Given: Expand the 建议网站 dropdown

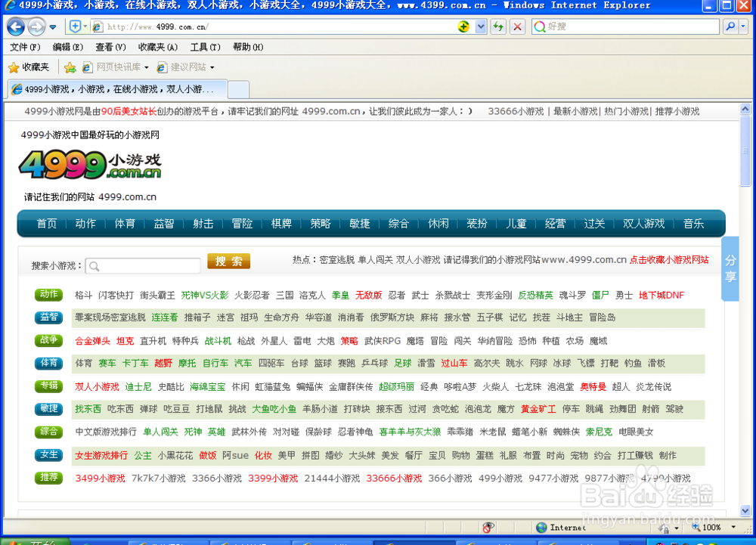Looking at the screenshot, I should tap(212, 67).
